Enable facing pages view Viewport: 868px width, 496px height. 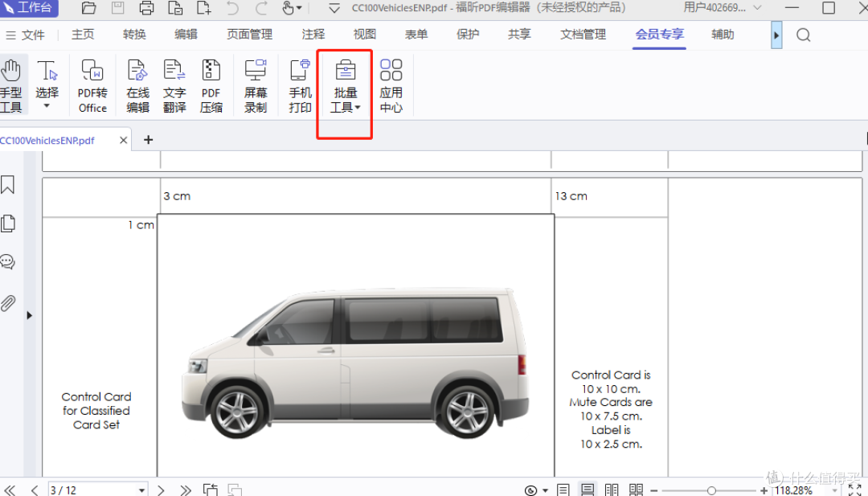612,490
